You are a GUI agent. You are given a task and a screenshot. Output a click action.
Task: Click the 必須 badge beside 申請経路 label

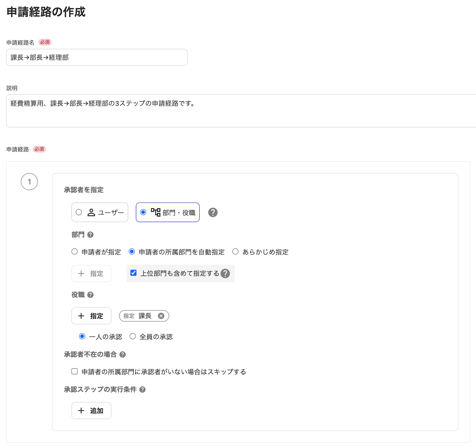39,149
